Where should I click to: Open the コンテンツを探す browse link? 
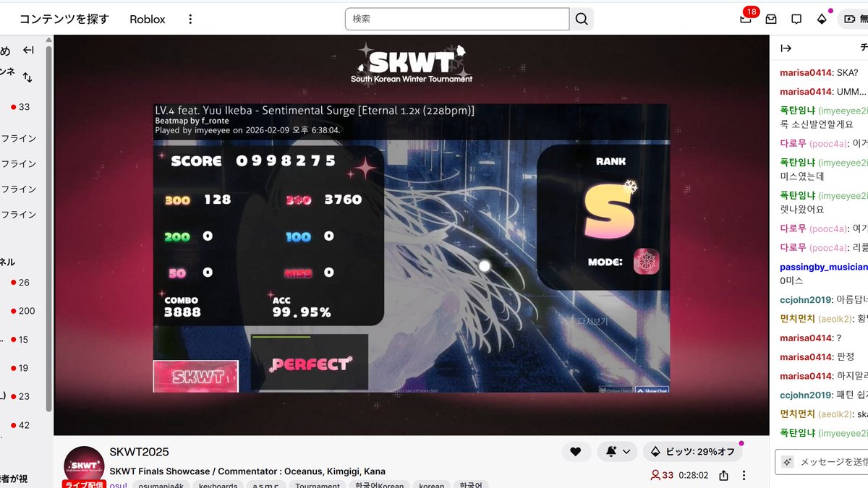64,20
